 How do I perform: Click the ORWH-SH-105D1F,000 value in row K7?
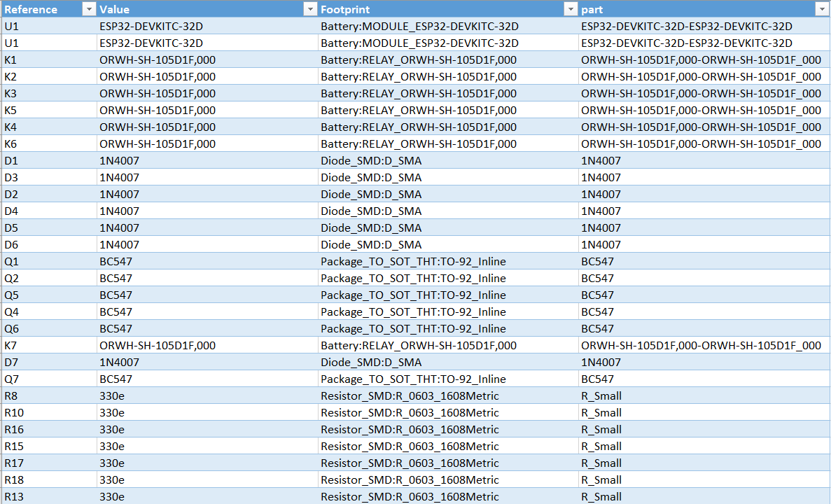tap(158, 346)
